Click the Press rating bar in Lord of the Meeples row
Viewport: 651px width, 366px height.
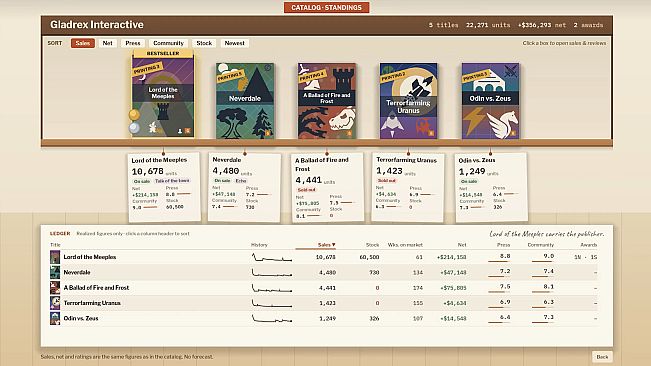(x=499, y=261)
